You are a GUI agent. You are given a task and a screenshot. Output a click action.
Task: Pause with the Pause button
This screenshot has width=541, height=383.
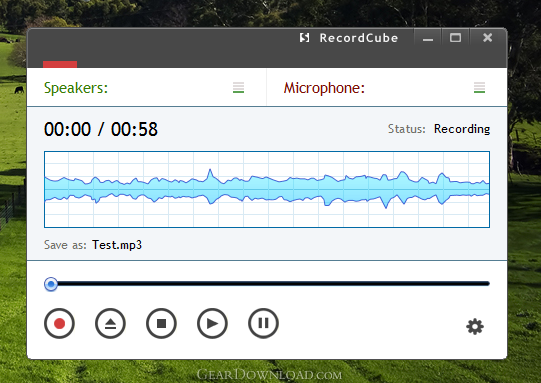pos(263,323)
